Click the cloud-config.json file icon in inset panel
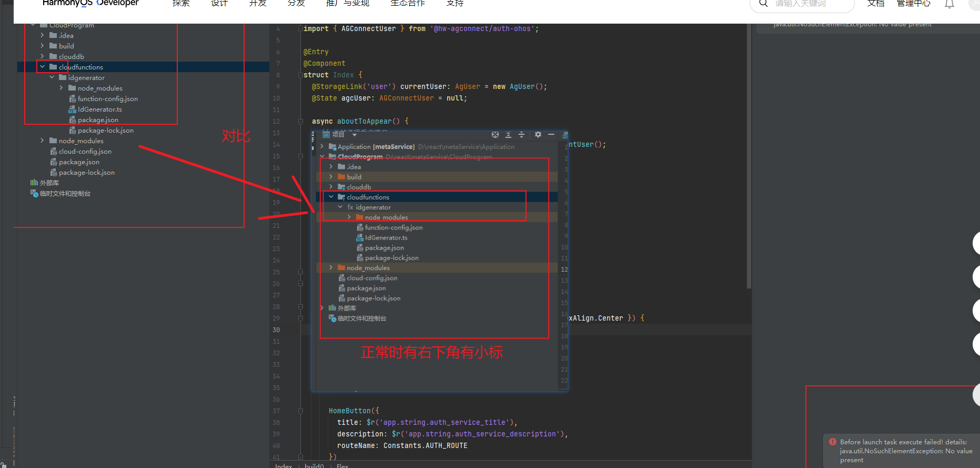Screen dimensions: 980x468 point(342,278)
